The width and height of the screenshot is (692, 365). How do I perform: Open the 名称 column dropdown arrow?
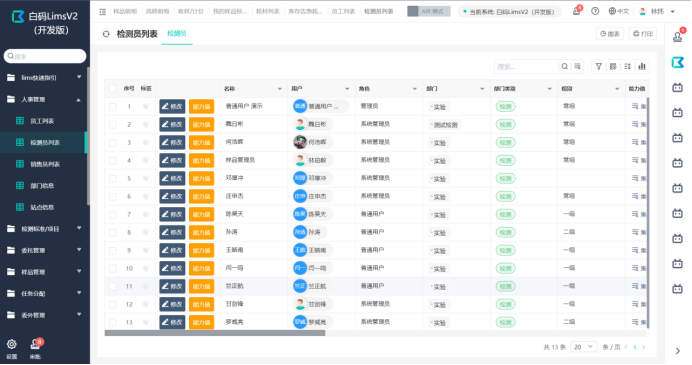(x=280, y=89)
